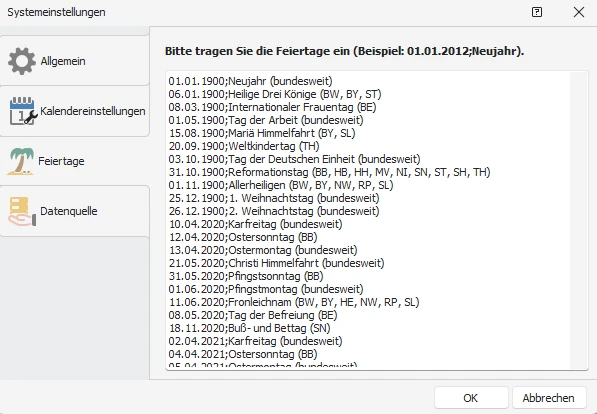
Task: Open the help question mark icon
Action: point(537,12)
